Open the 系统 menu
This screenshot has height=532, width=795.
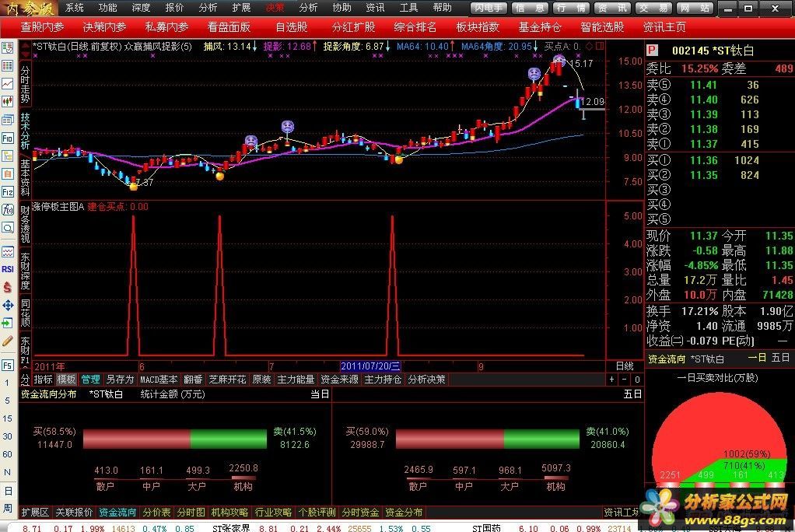pyautogui.click(x=74, y=8)
